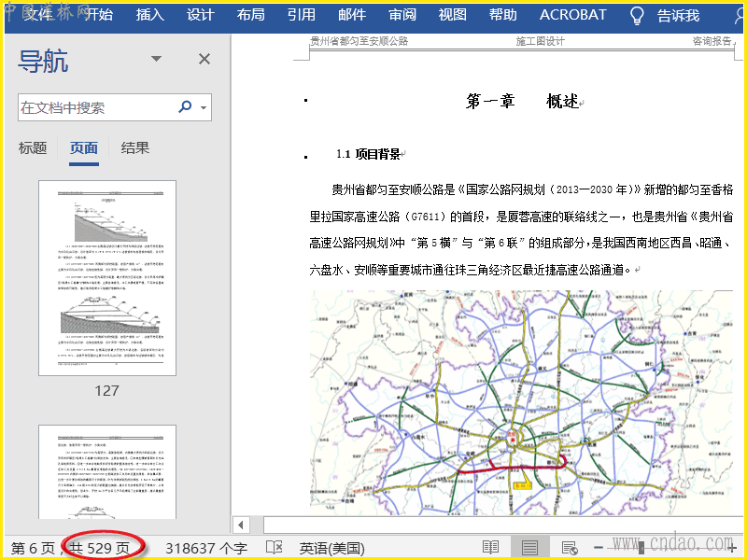747x560 pixels.
Task: Select the Print Layout view icon
Action: click(529, 548)
